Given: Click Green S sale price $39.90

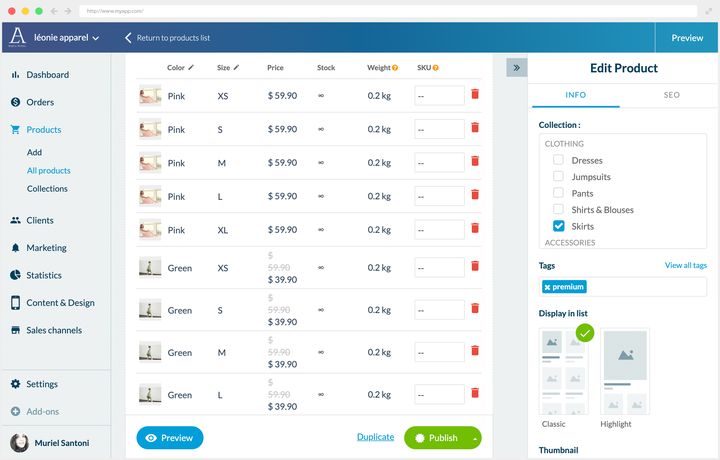Looking at the screenshot, I should [282, 322].
